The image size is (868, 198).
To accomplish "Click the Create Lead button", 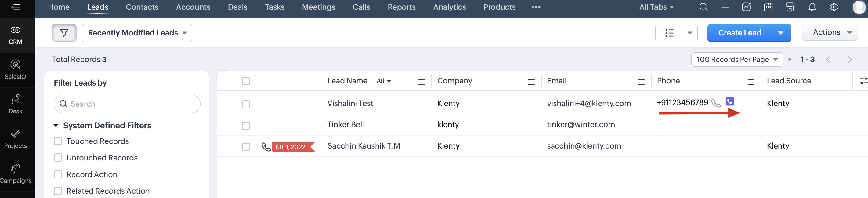I will 739,33.
